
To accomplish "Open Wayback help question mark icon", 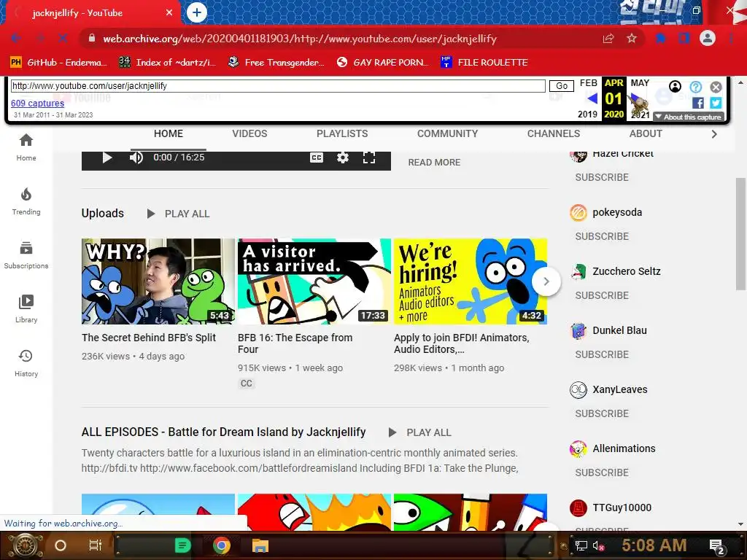I will click(695, 87).
